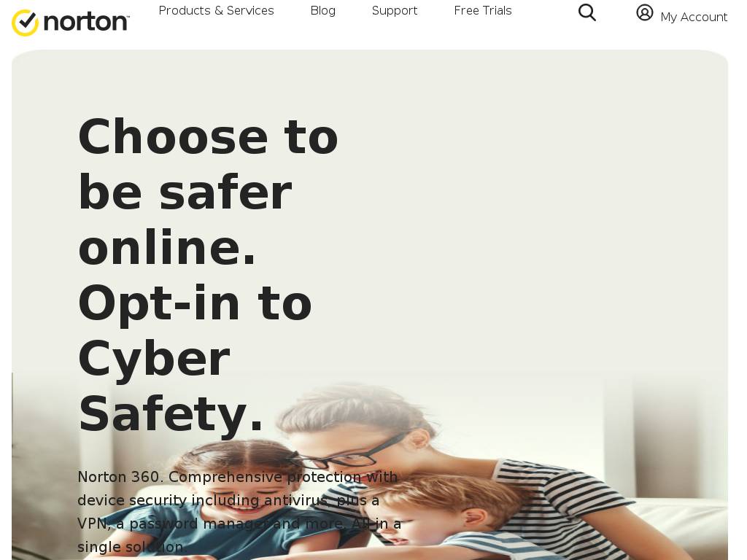
Task: Go to the Blog menu item
Action: [323, 10]
